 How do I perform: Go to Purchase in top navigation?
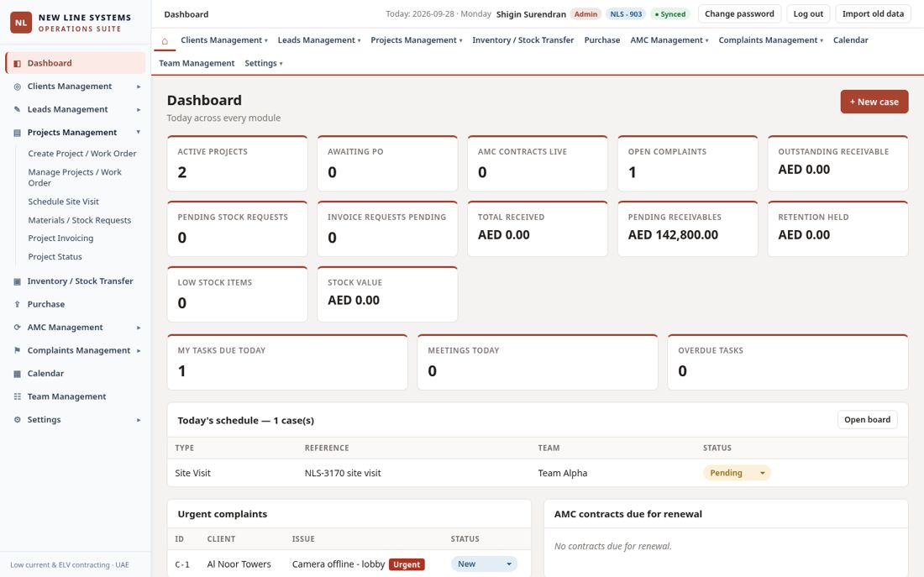pos(602,40)
